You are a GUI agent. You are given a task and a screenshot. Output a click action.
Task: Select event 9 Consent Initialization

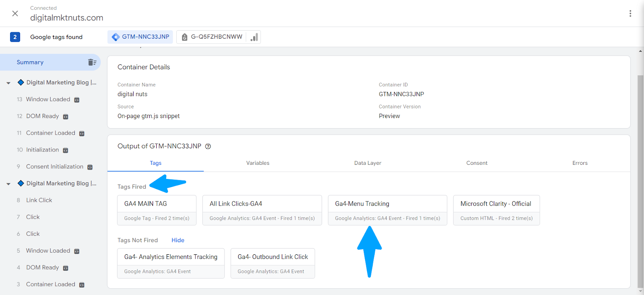(x=54, y=166)
